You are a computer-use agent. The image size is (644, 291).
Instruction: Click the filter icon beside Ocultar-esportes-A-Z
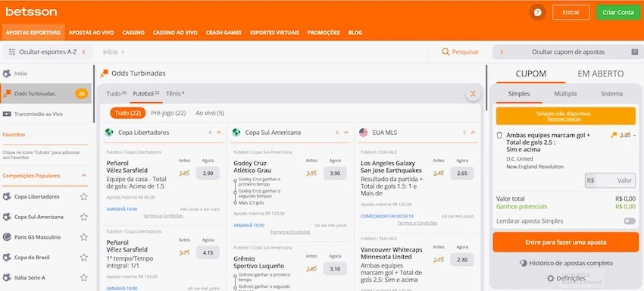pyautogui.click(x=12, y=52)
